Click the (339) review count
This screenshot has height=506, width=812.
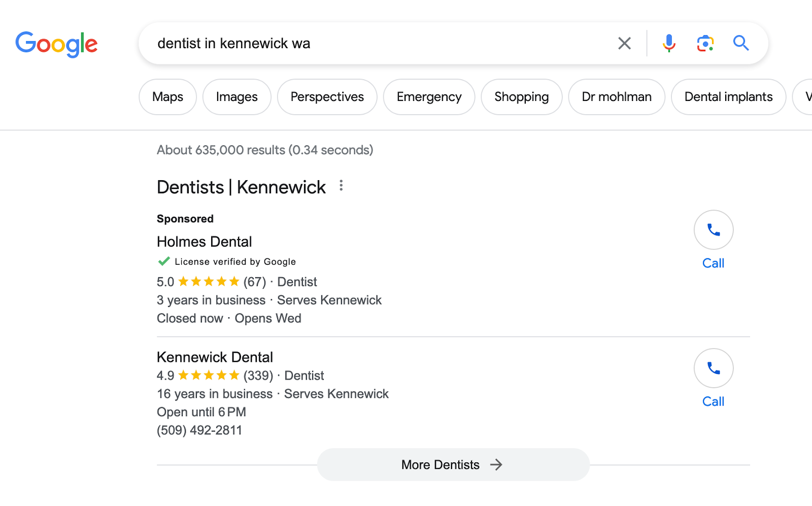258,376
